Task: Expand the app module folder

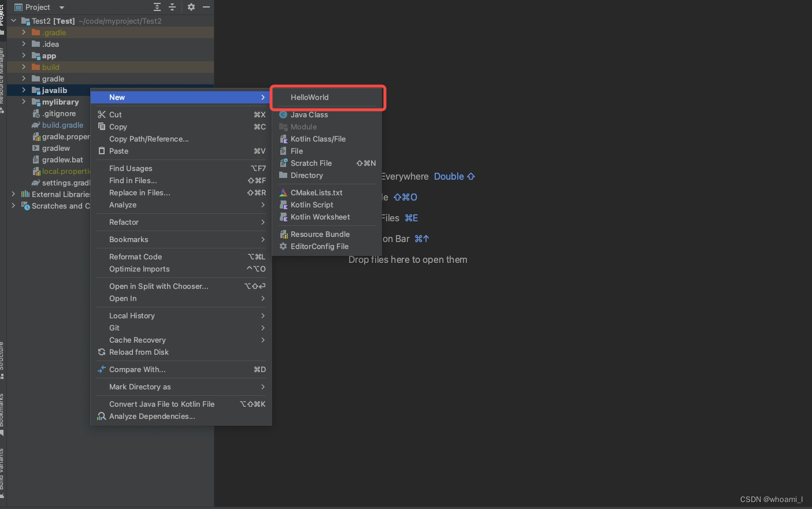Action: [x=24, y=55]
